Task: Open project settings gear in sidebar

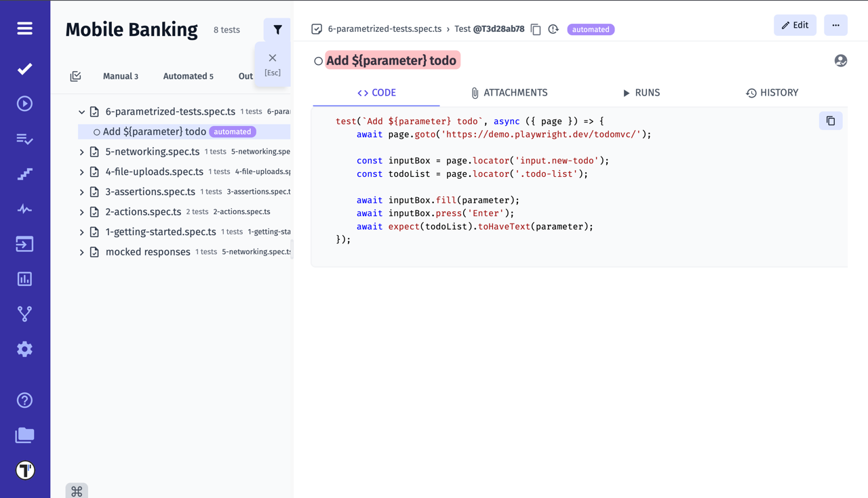Action: coord(24,349)
